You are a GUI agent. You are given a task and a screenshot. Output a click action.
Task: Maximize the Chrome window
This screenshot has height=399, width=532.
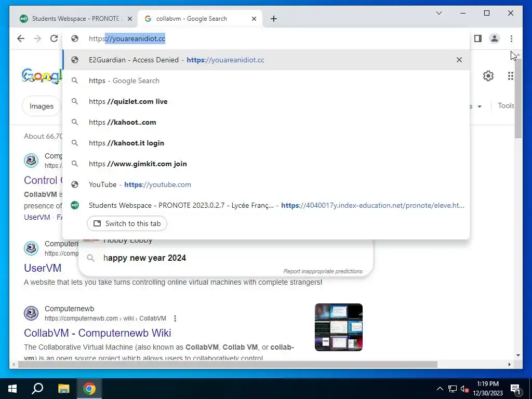click(486, 13)
